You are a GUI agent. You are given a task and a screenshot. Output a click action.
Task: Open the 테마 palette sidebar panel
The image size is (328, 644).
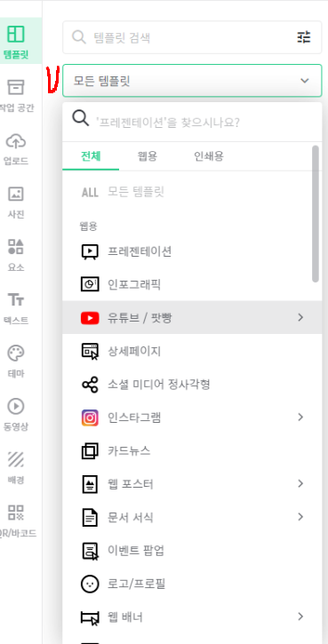16,361
